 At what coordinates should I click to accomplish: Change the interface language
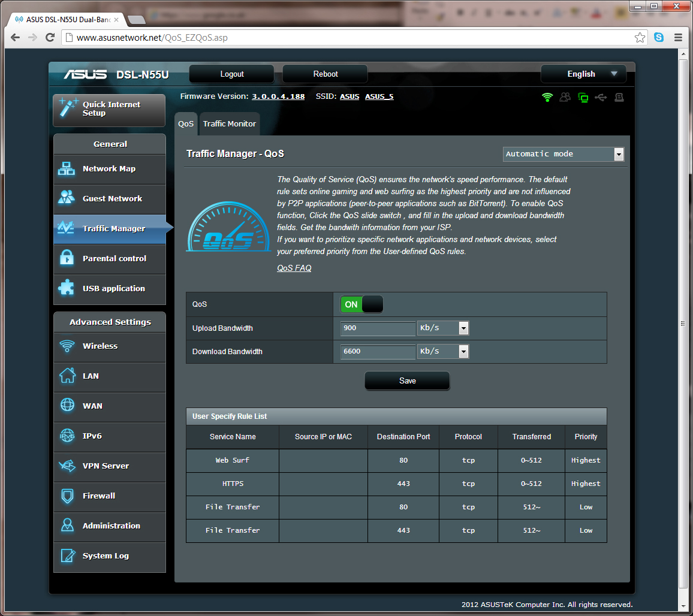coord(583,73)
